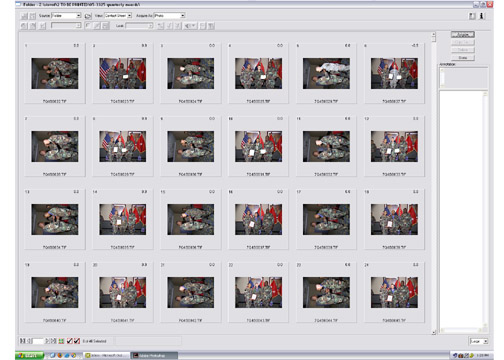This screenshot has width=504, height=360.
Task: Select thumbnail number 20
Action: [123, 292]
